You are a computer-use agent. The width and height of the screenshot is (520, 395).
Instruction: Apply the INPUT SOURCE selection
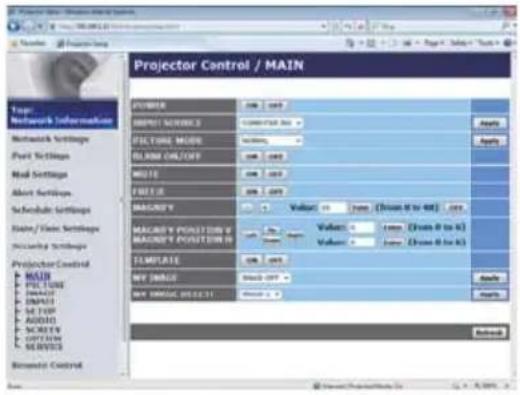(x=489, y=123)
